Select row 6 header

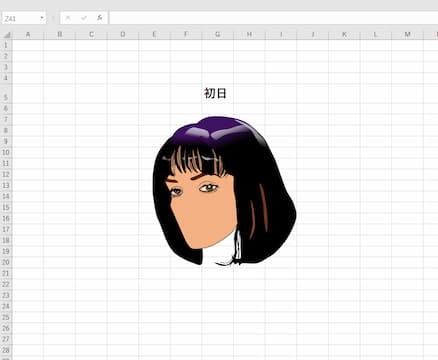pos(6,108)
